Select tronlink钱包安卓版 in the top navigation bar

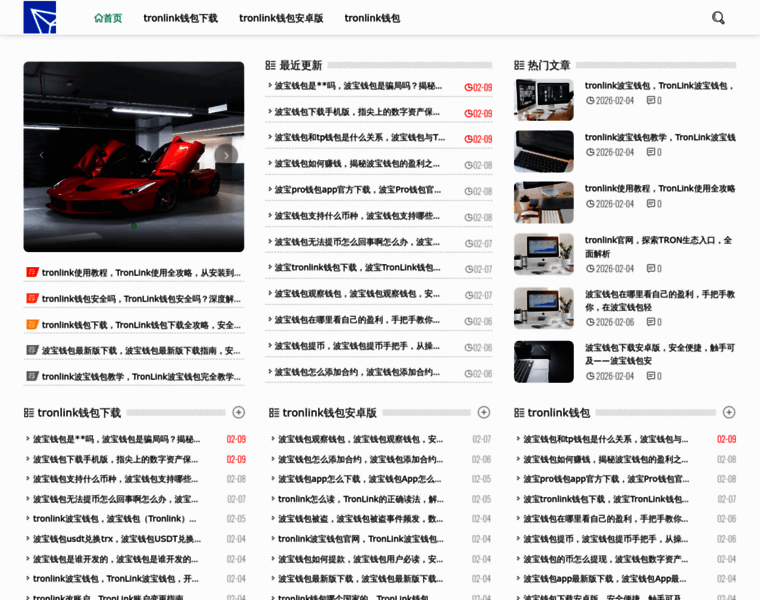coord(281,18)
